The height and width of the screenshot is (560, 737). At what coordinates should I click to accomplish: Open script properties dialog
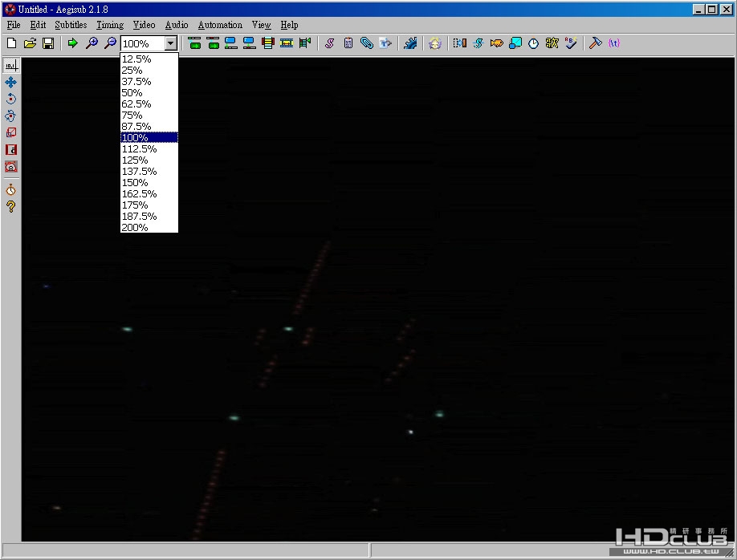click(x=348, y=43)
